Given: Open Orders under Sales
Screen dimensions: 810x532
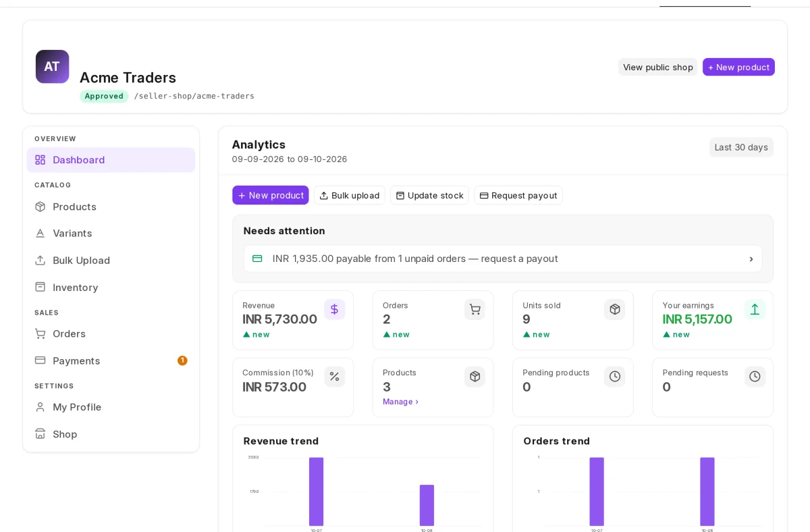Looking at the screenshot, I should (111, 334).
